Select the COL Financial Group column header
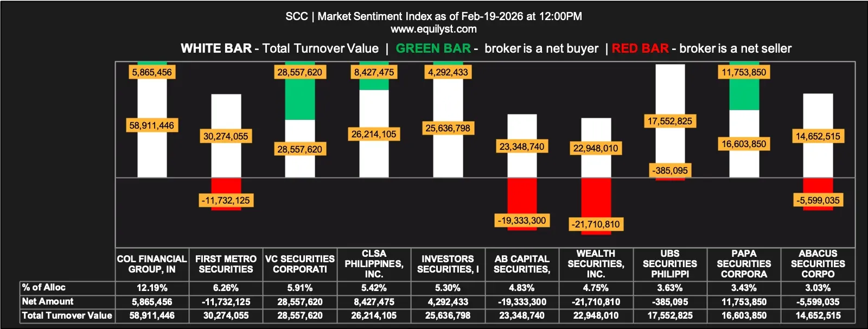 (152, 264)
